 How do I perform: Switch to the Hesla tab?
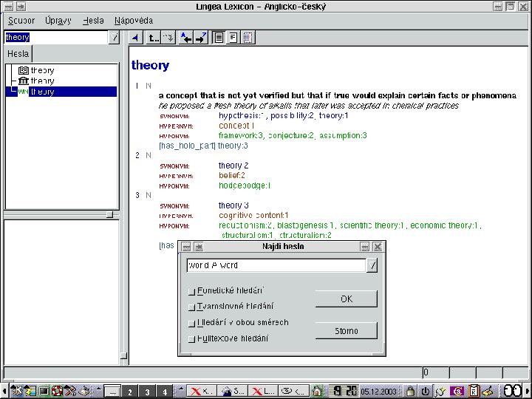[x=18, y=54]
